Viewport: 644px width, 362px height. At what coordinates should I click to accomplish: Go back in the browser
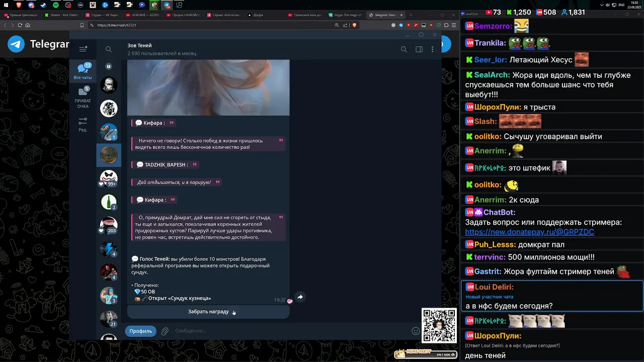pyautogui.click(x=6, y=25)
